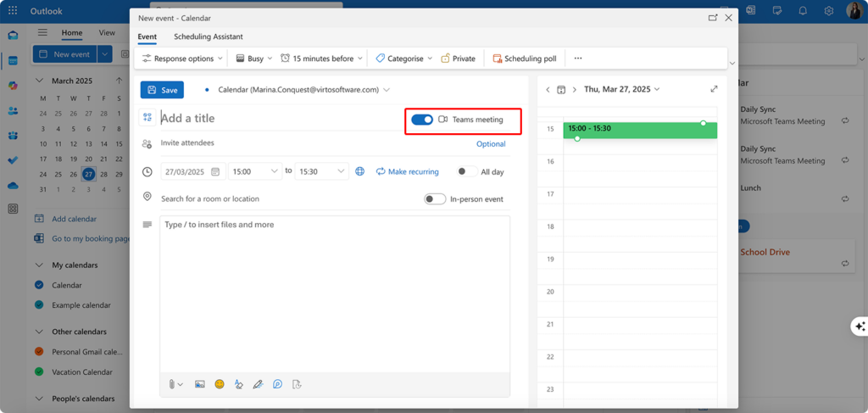Expand the day view panel with the arrows icon

click(x=714, y=89)
